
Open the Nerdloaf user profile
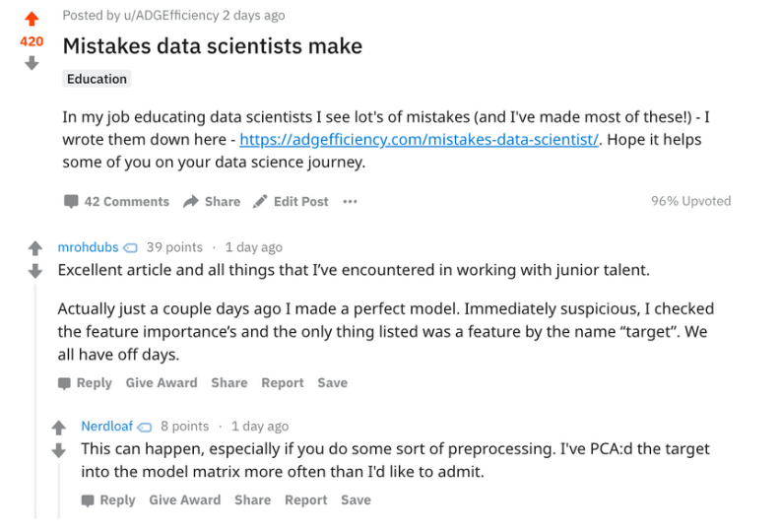tap(107, 427)
